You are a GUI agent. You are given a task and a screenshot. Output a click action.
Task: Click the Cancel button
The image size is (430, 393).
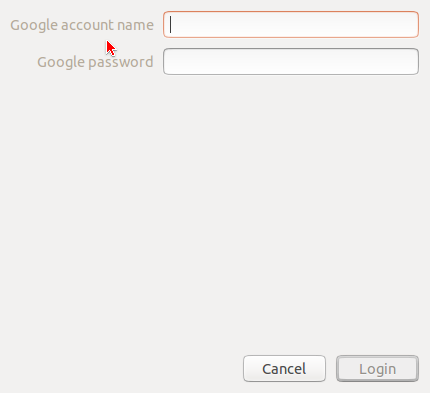tap(284, 369)
